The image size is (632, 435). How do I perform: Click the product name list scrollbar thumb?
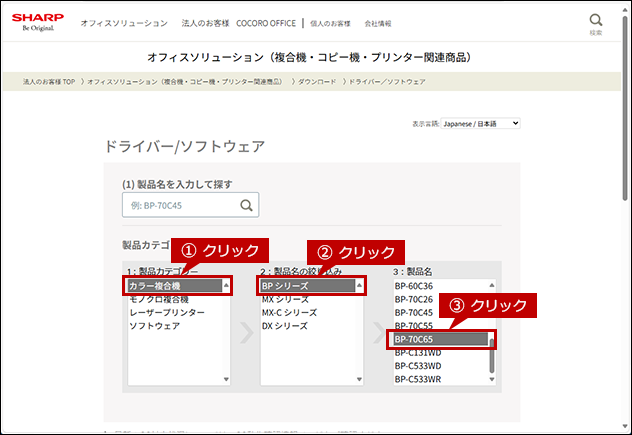(x=492, y=356)
